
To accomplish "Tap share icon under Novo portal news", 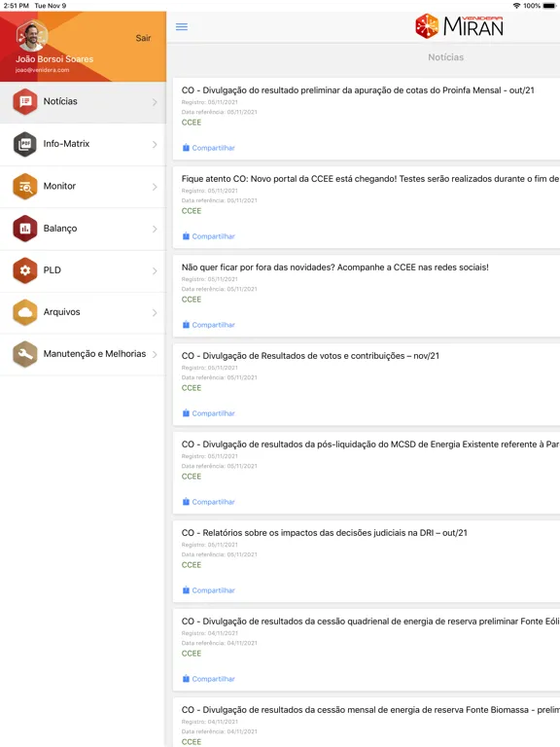I will pyautogui.click(x=187, y=236).
